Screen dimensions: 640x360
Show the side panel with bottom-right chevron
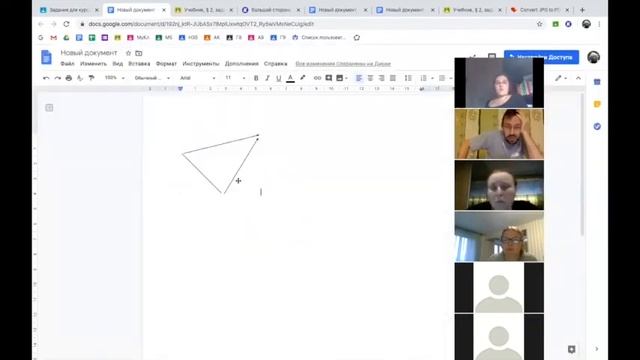click(x=597, y=349)
